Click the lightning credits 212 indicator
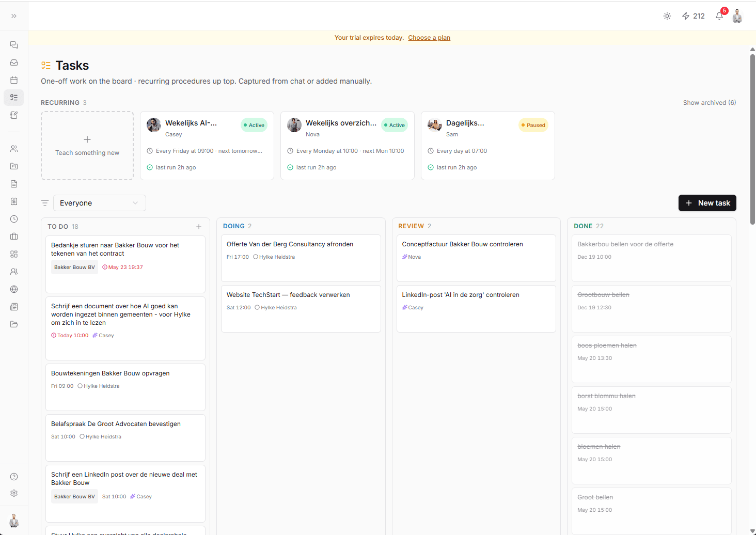The image size is (756, 535). 693,16
